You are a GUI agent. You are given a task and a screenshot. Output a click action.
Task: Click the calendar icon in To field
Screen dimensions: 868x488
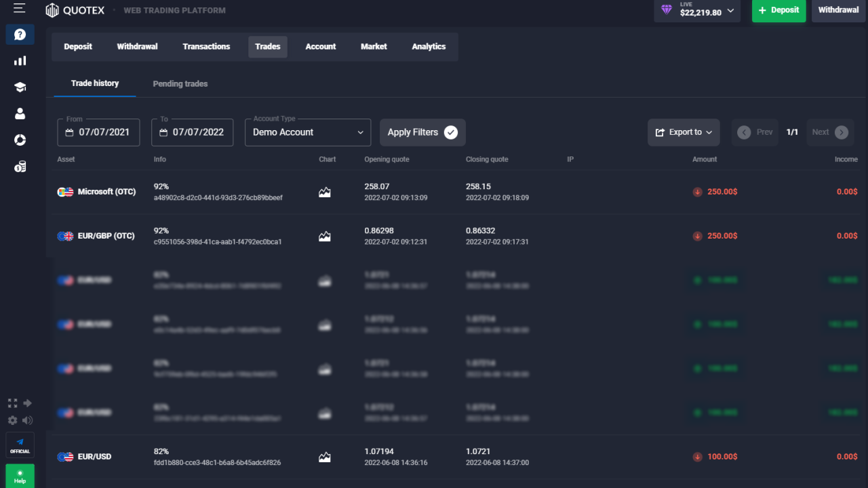163,133
